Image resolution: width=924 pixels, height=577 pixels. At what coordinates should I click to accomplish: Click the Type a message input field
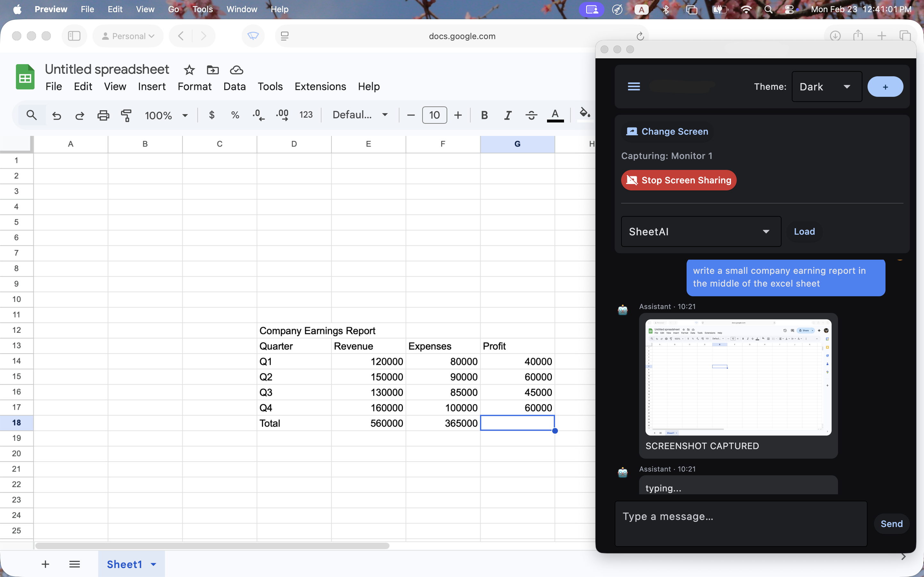[741, 523]
